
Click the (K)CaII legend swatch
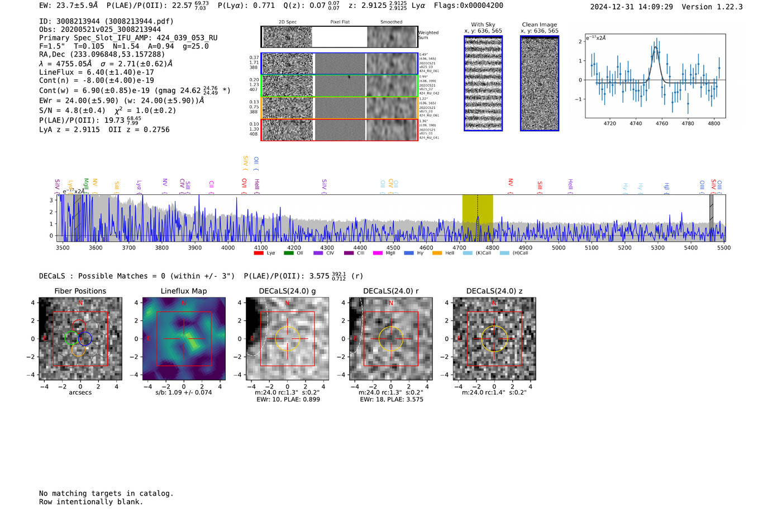468,253
